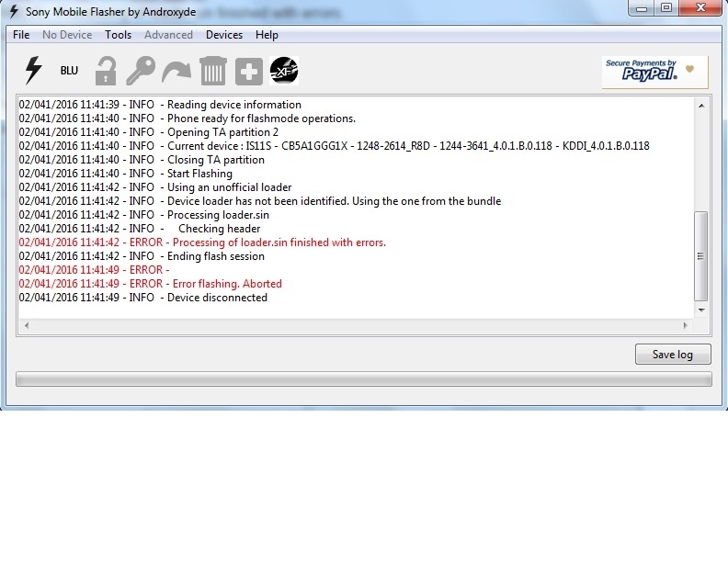728x564 pixels.
Task: Click the lightning bolt Flash device icon
Action: click(33, 71)
